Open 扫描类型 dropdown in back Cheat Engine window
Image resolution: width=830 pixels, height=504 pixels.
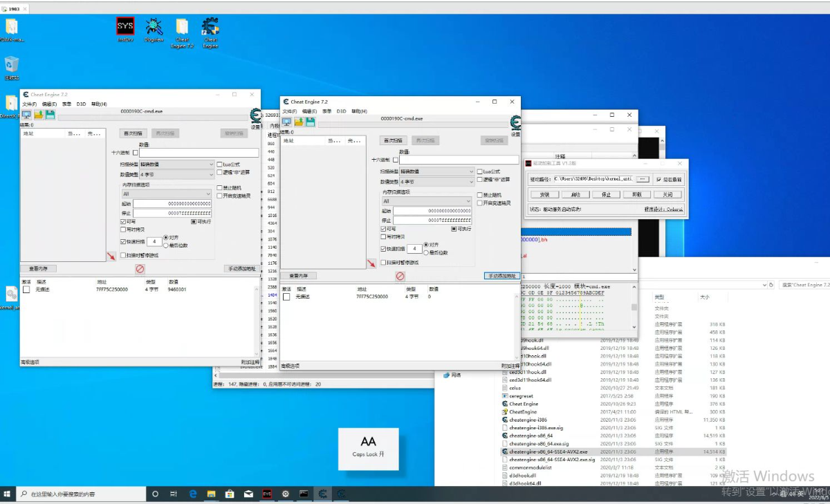pyautogui.click(x=177, y=165)
